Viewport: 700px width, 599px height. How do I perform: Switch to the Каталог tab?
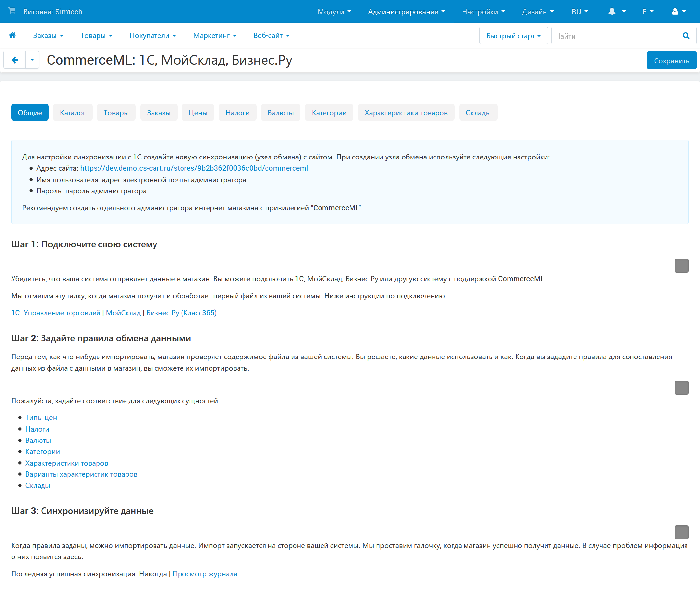click(72, 113)
